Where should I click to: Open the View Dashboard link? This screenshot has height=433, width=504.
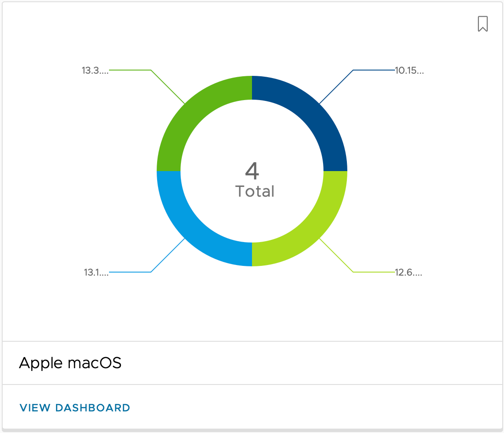75,408
